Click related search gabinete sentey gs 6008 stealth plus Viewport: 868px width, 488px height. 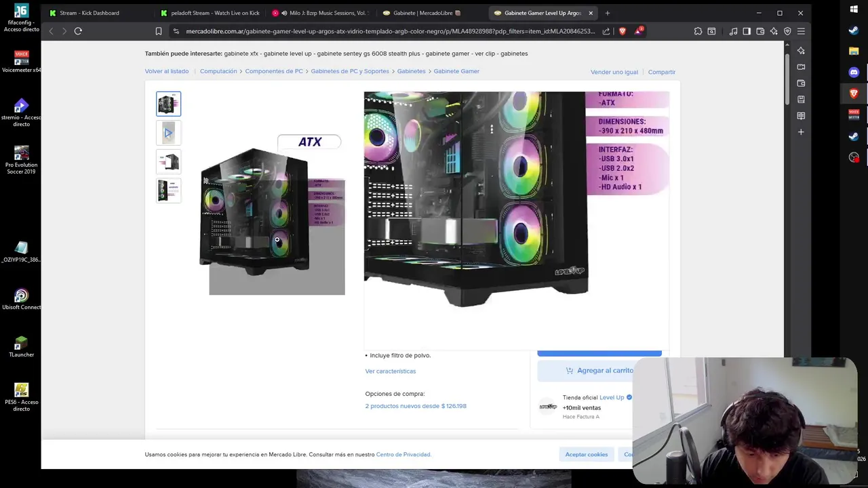[369, 54]
